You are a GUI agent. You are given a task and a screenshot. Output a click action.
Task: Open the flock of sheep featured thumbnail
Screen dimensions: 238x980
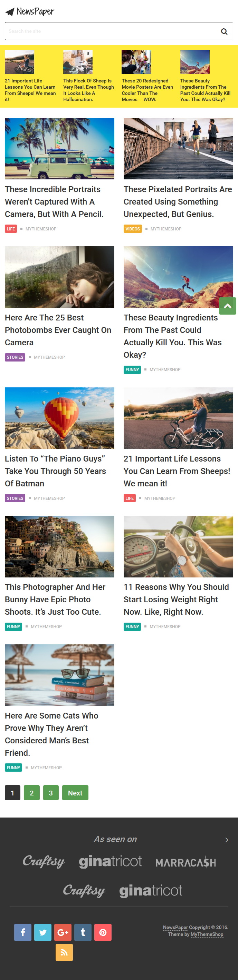pos(78,62)
